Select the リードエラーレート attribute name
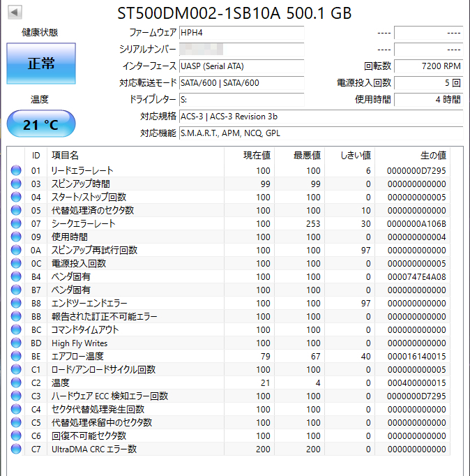 click(82, 170)
